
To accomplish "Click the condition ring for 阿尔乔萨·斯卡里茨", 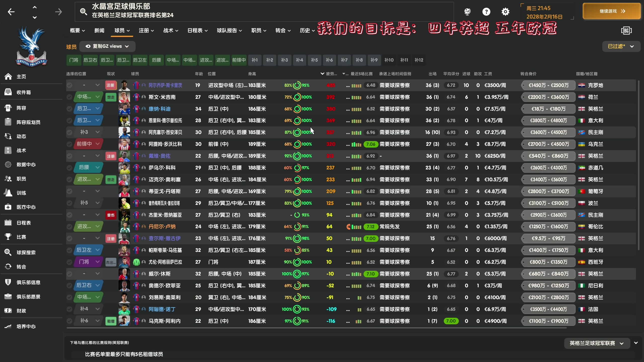I will pos(298,85).
